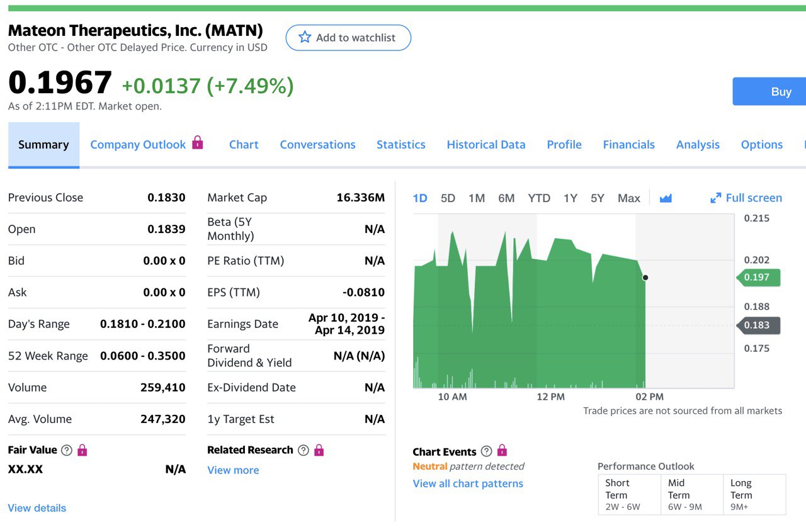Viewport: 806px width, 532px height.
Task: Click the current price marker dot on chart
Action: (x=645, y=278)
